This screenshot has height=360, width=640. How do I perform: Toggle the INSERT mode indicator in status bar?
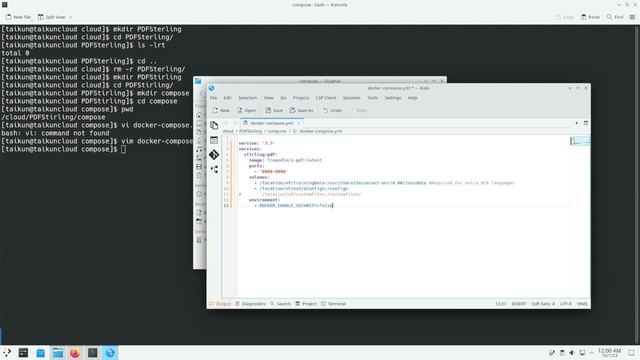pyautogui.click(x=519, y=304)
